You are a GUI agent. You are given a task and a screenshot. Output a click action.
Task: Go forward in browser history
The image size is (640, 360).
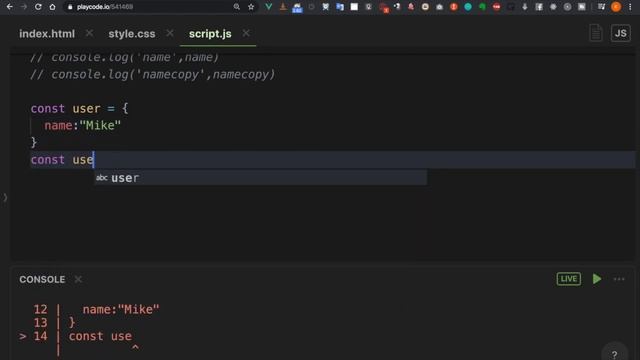tap(24, 7)
